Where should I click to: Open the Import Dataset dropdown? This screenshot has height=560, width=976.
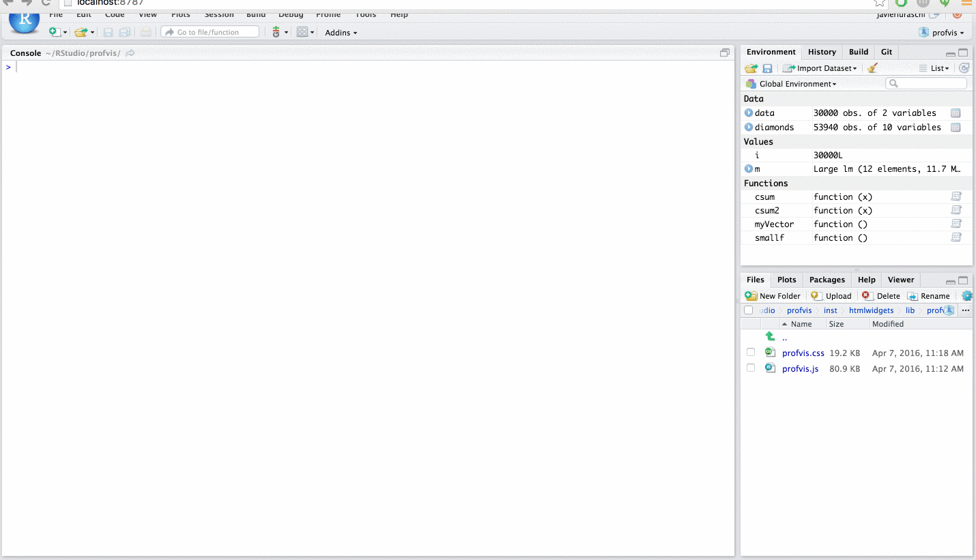[820, 68]
